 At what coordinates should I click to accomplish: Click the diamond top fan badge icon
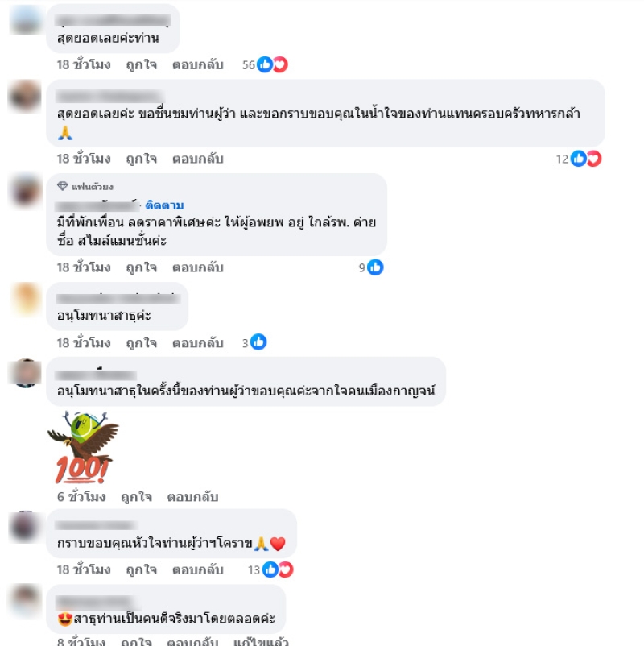(62, 186)
